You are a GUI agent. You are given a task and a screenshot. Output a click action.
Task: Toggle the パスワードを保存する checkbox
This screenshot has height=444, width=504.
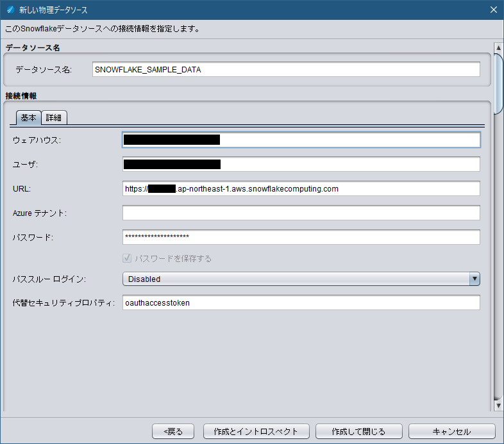click(x=127, y=258)
